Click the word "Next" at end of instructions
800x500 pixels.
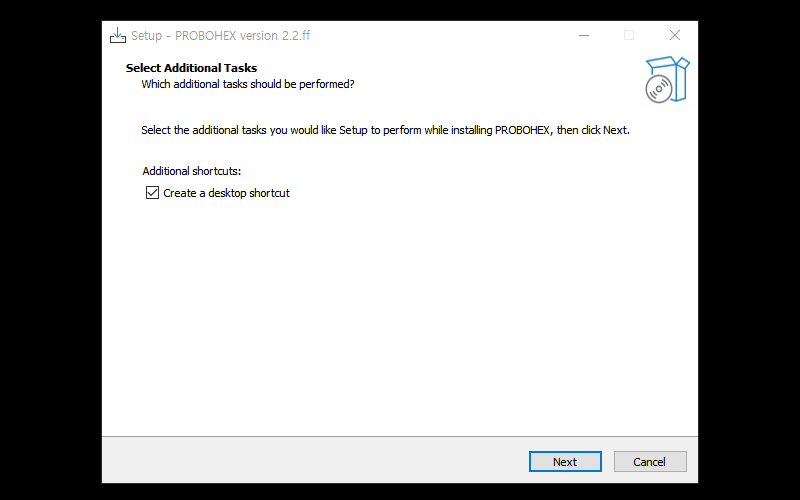coord(615,130)
